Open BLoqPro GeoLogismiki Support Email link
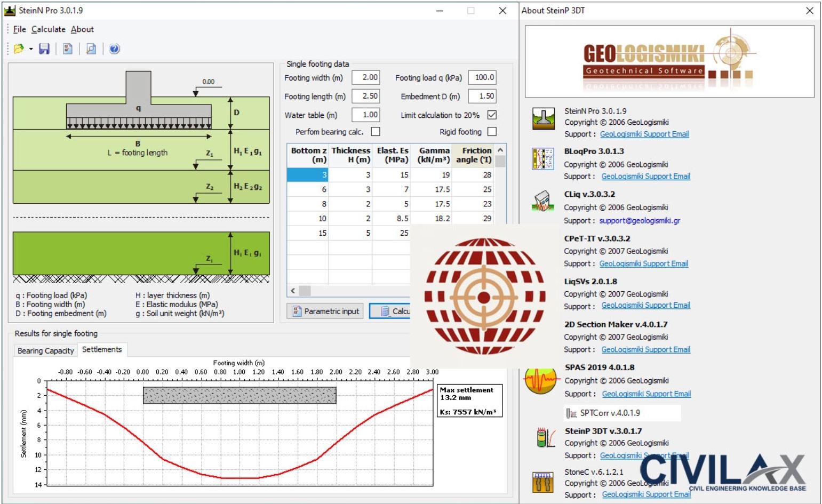Viewport: 822px width, 504px height. click(646, 177)
